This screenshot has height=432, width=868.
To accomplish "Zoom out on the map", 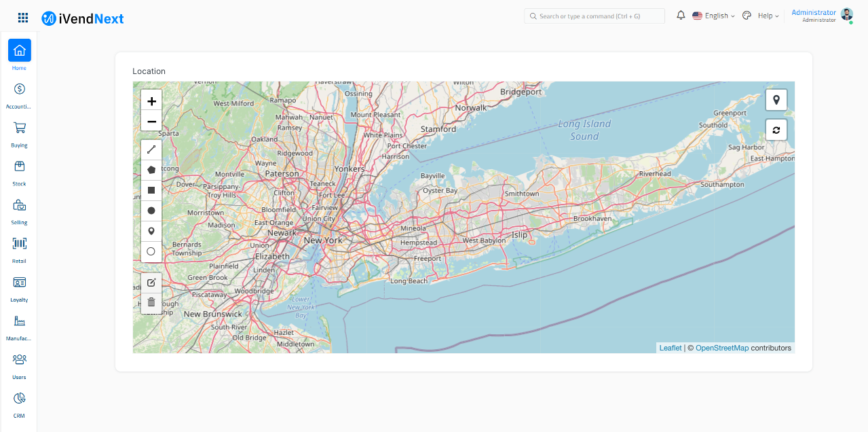I will 151,121.
